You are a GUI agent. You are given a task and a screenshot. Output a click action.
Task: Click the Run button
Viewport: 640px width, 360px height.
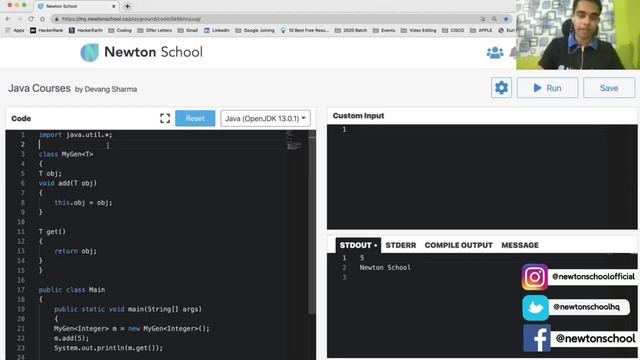click(547, 88)
